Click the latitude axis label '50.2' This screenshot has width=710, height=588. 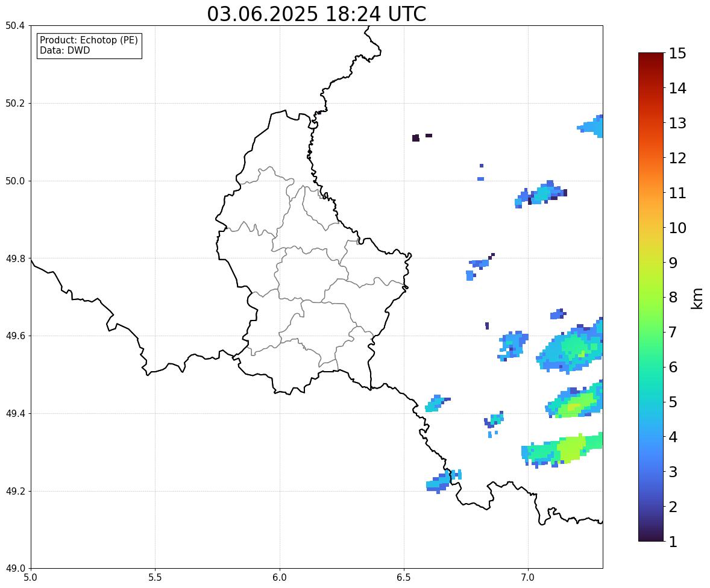[x=16, y=103]
